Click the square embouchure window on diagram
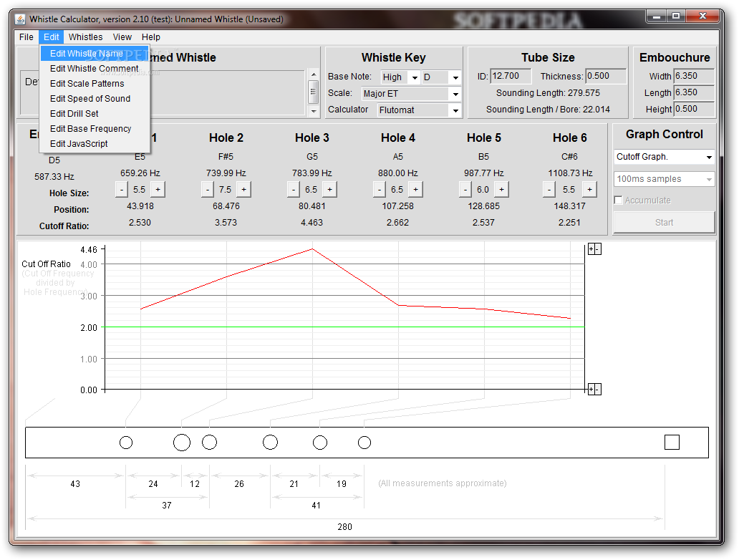The image size is (739, 560). (672, 442)
